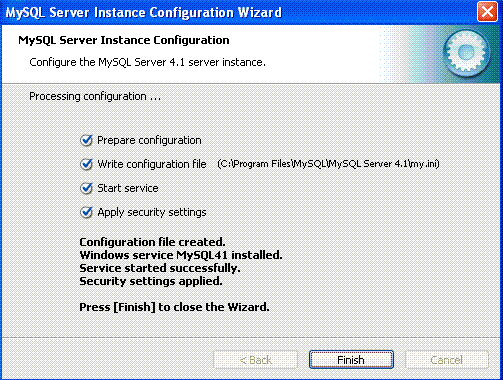
Task: Click the disabled Cancel button
Action: (x=447, y=360)
